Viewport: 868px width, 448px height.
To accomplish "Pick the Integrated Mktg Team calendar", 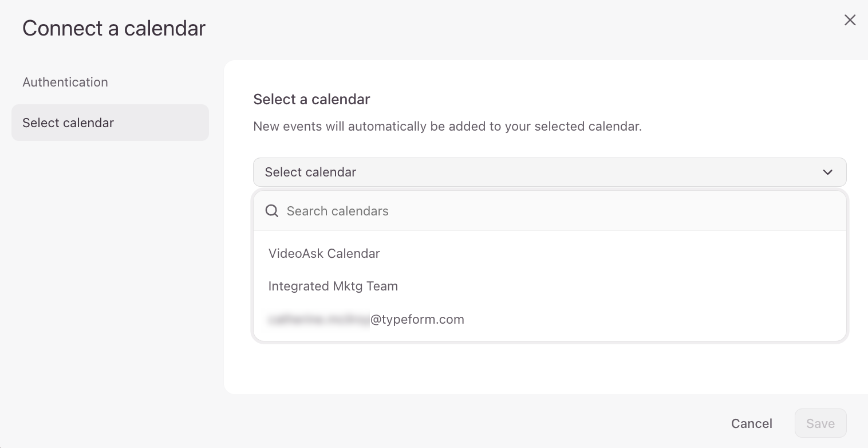I will [x=333, y=286].
